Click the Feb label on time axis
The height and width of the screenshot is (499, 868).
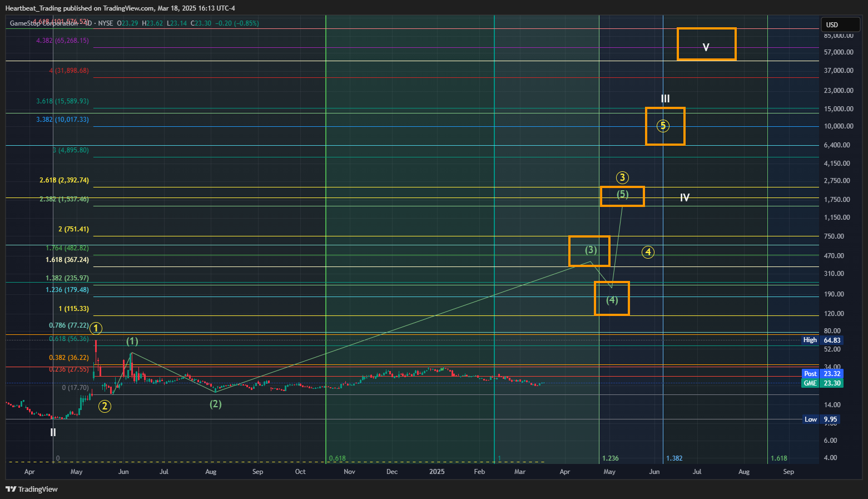(479, 472)
